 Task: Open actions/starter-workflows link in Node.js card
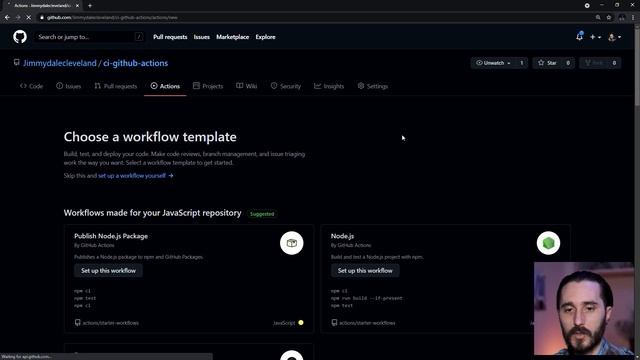click(367, 323)
